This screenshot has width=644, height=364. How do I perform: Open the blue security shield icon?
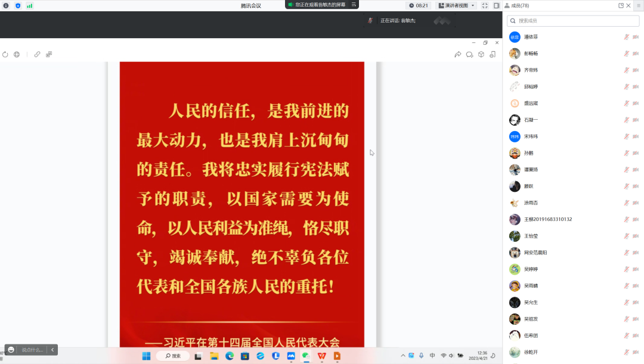[17, 5]
